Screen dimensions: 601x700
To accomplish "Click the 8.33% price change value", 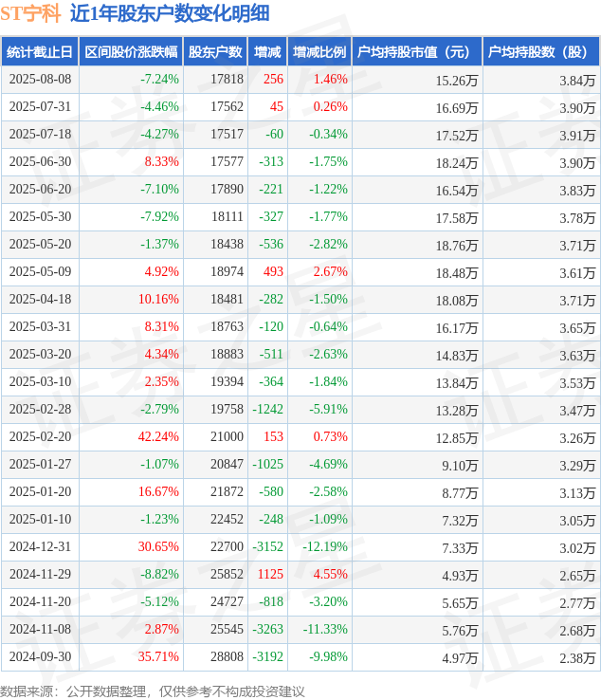I will point(161,161).
